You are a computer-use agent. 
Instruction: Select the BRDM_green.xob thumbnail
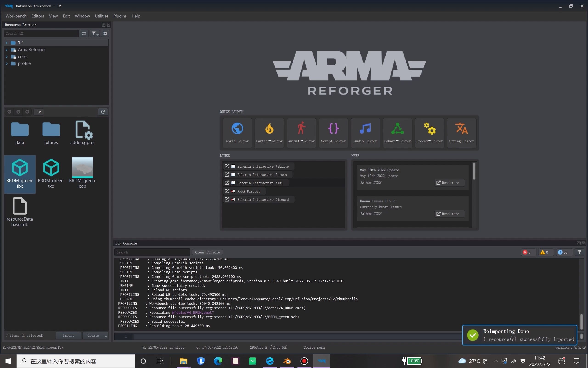point(82,167)
